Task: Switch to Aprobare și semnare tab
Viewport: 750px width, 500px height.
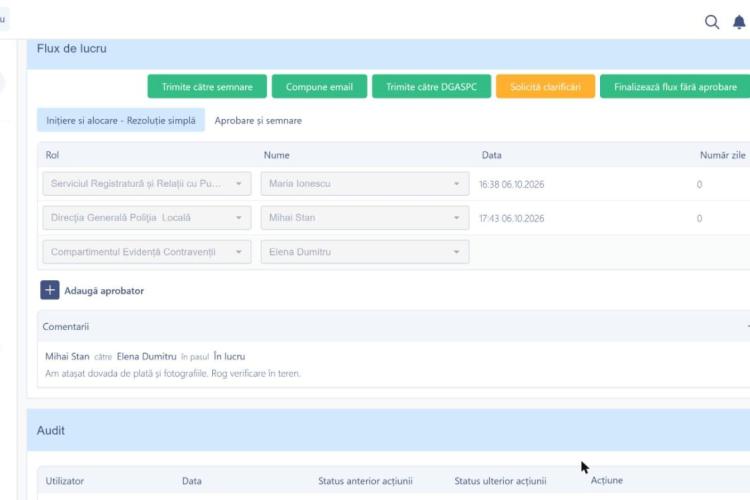Action: (258, 121)
